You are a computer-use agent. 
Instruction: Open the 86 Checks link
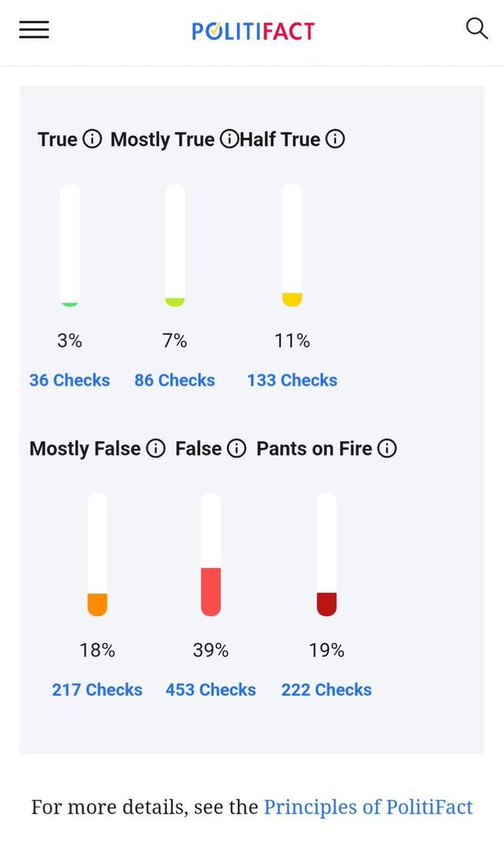coord(175,380)
